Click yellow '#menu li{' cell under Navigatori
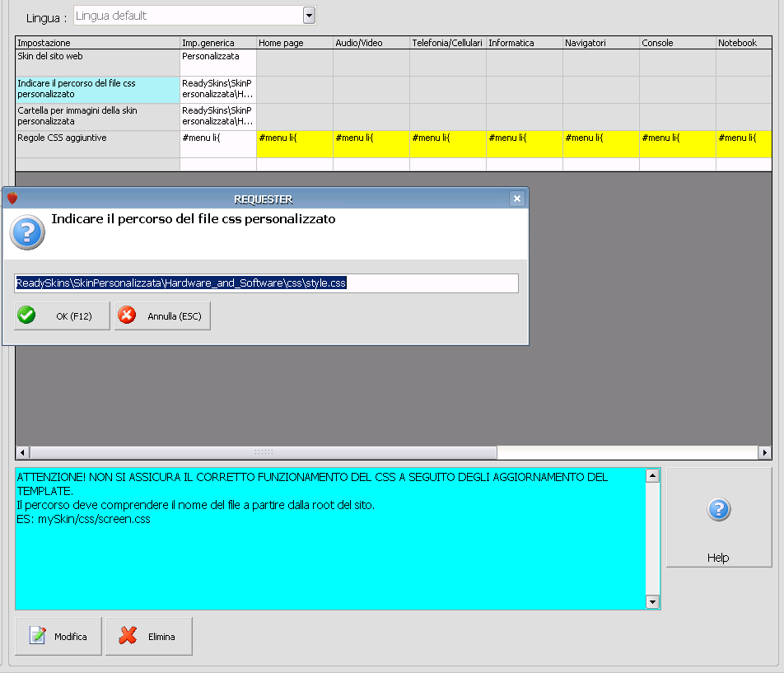 (600, 144)
